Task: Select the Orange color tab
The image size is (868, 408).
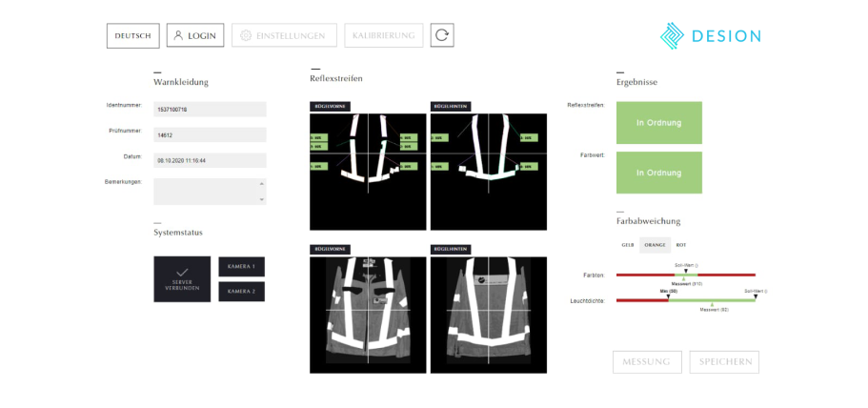Action: pyautogui.click(x=655, y=245)
